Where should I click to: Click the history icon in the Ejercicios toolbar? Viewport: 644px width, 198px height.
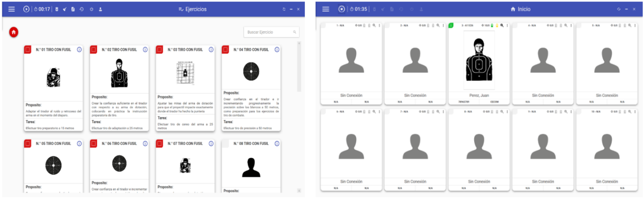coord(82,9)
